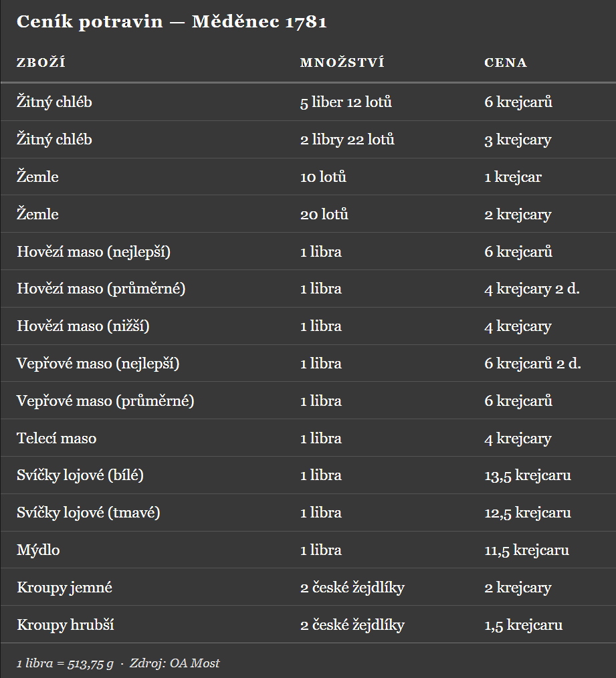
Task: Click the ZBOŽÍ column header
Action: [41, 63]
